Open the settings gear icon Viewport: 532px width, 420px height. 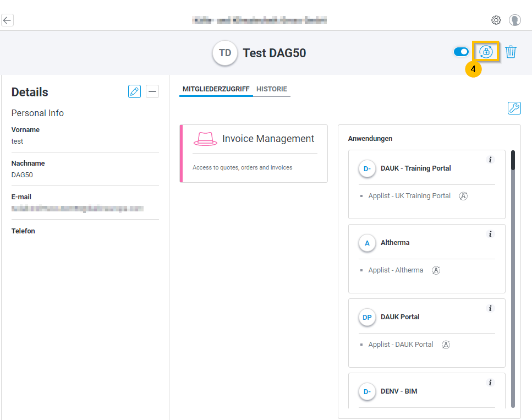pyautogui.click(x=496, y=20)
